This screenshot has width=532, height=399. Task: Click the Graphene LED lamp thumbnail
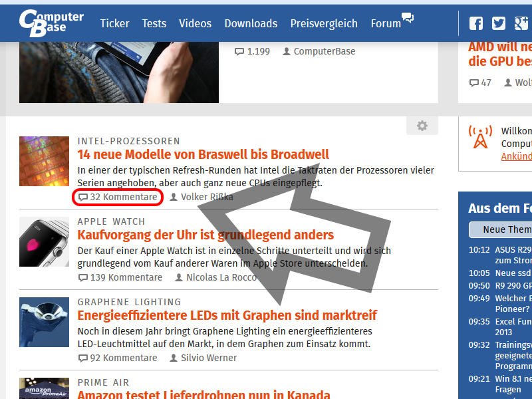44,322
